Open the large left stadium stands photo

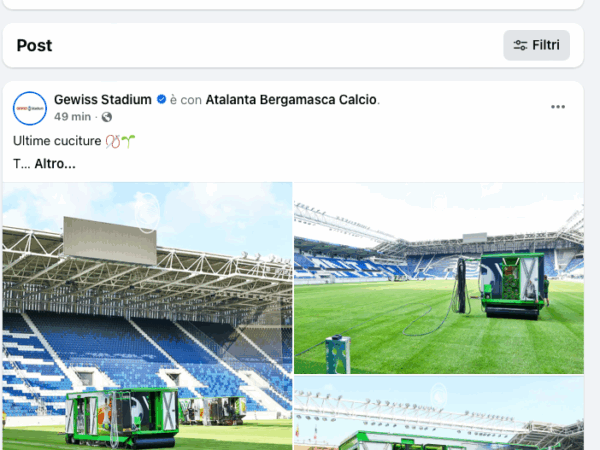147,316
